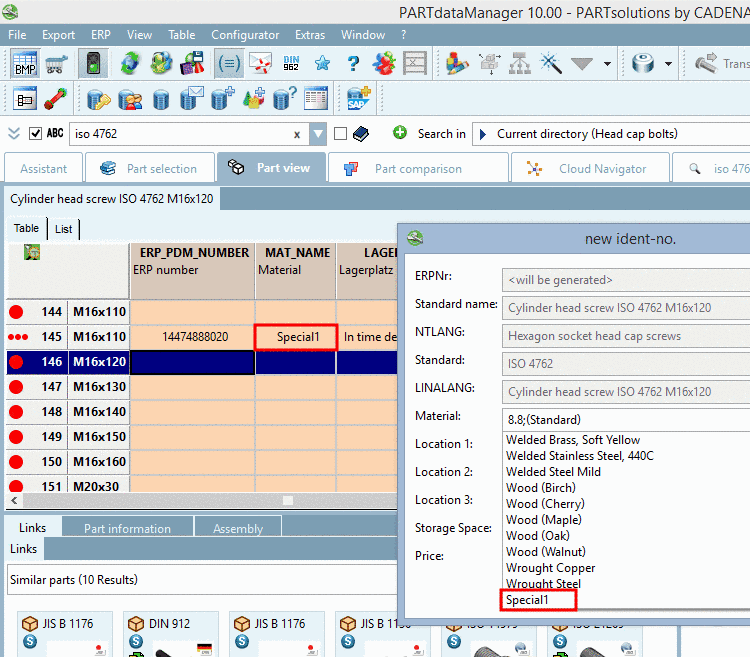Click the blue star favorites icon

point(322,64)
